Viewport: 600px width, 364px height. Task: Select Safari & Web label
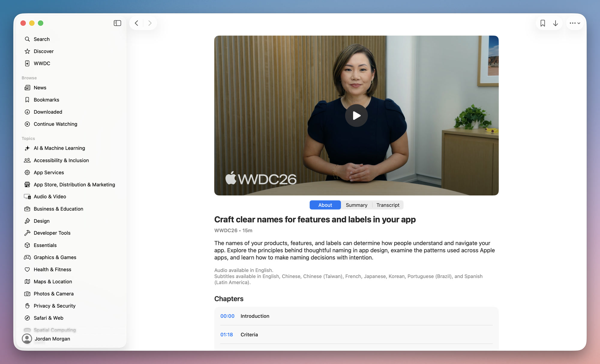tap(49, 318)
